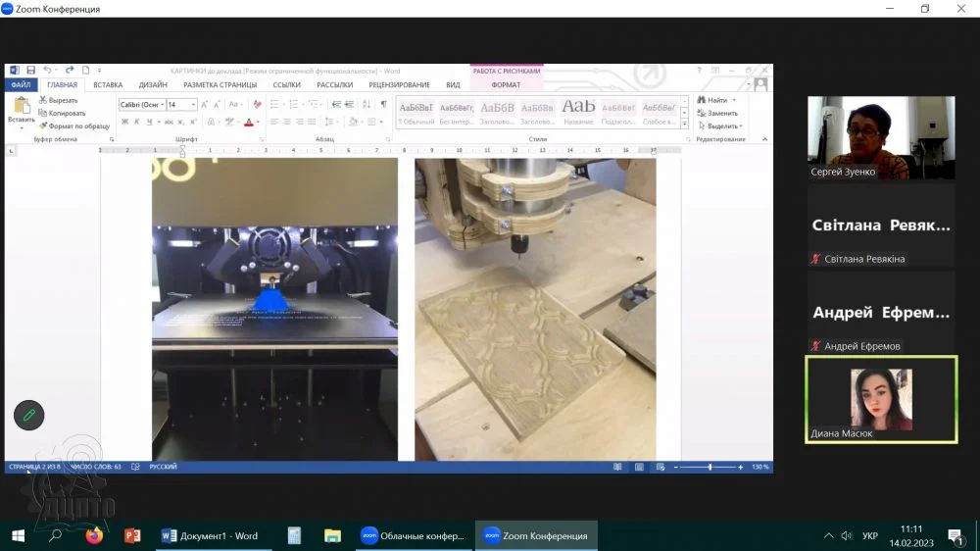Select the Обычный style
Viewport: 980px width, 551px height.
416,113
